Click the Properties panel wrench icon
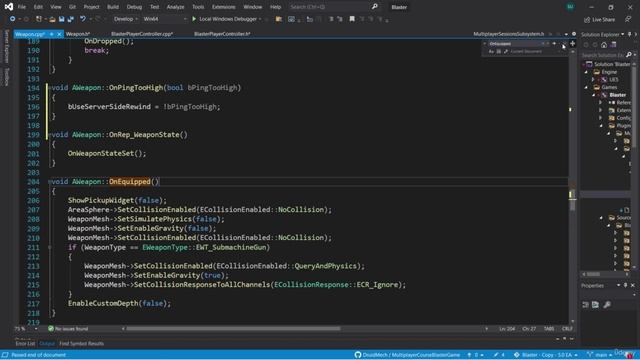Viewport: 640px width, 360px height. click(x=607, y=304)
